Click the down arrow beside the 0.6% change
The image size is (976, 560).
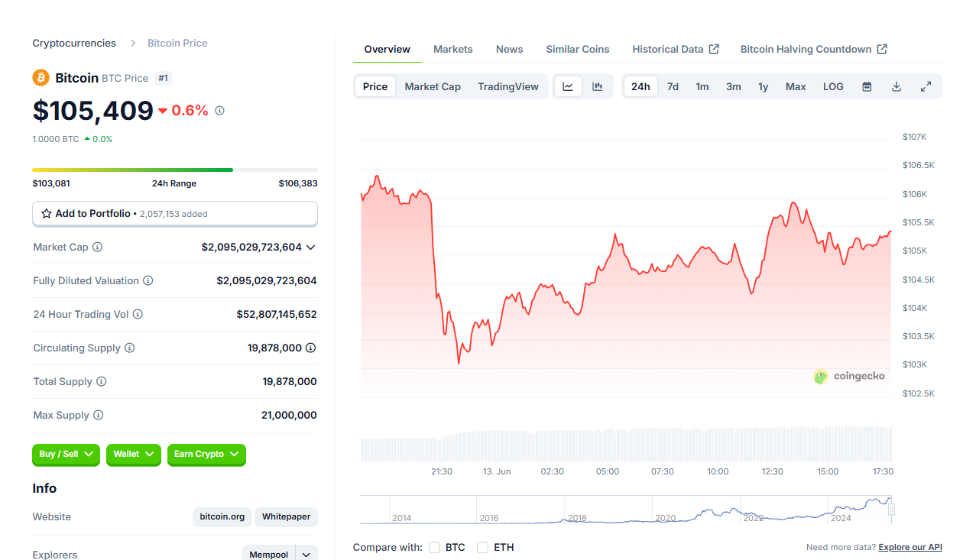point(163,112)
